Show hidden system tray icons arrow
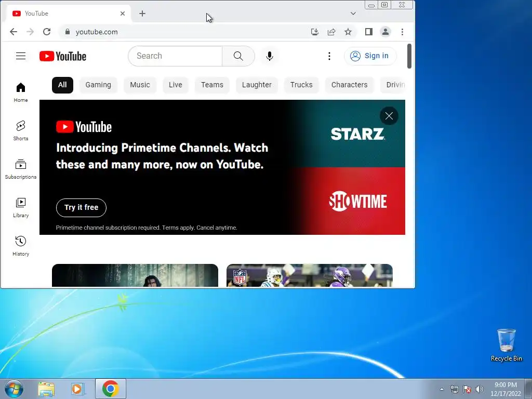532x399 pixels. point(442,389)
